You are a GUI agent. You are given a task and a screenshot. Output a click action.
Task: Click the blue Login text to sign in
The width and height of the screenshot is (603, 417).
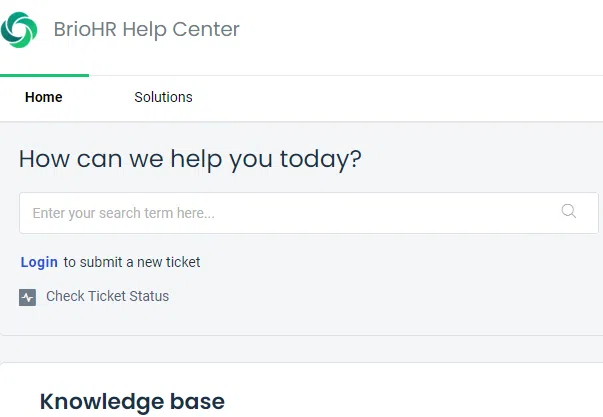pos(39,262)
